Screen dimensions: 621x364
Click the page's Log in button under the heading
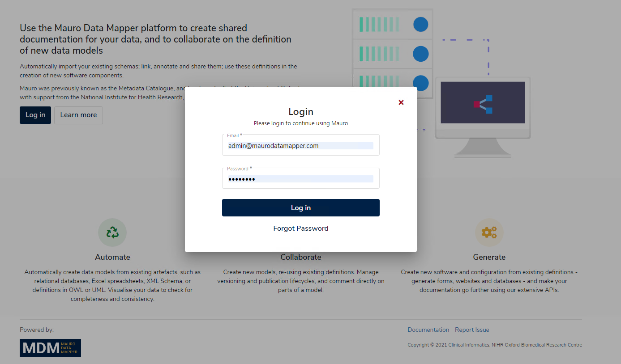click(35, 115)
